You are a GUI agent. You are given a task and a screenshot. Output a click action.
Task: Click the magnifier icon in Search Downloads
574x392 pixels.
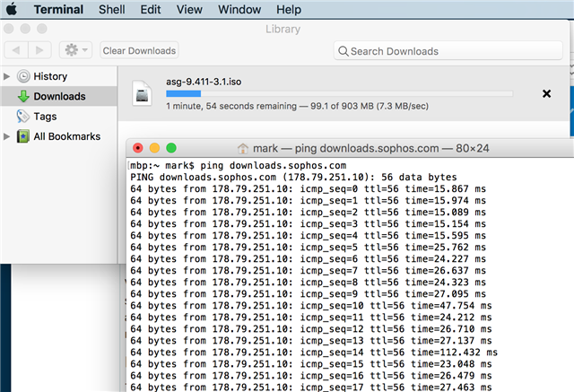click(343, 51)
